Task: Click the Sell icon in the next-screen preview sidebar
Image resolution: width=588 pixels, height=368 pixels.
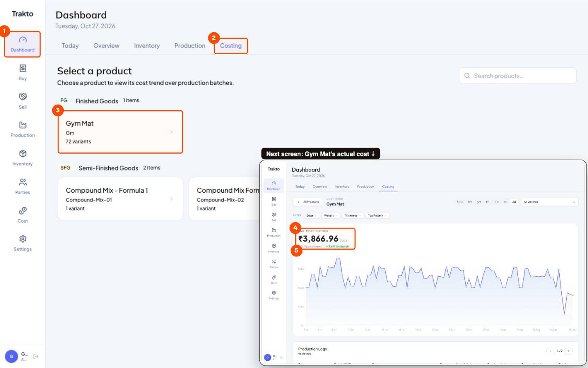Action: click(x=274, y=214)
